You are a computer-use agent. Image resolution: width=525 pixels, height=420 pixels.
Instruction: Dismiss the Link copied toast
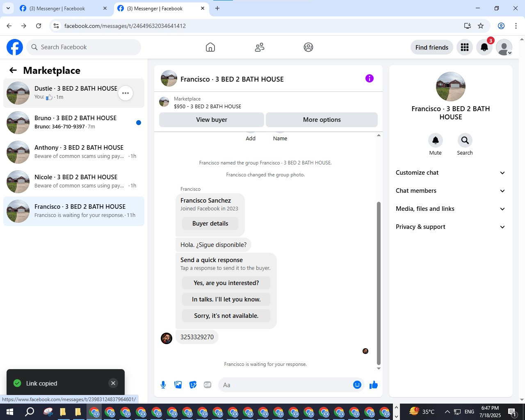(113, 383)
